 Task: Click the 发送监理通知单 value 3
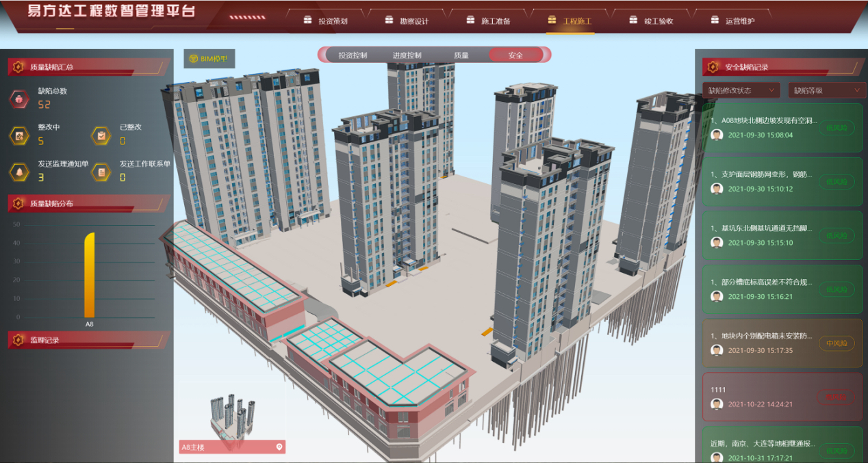click(40, 177)
